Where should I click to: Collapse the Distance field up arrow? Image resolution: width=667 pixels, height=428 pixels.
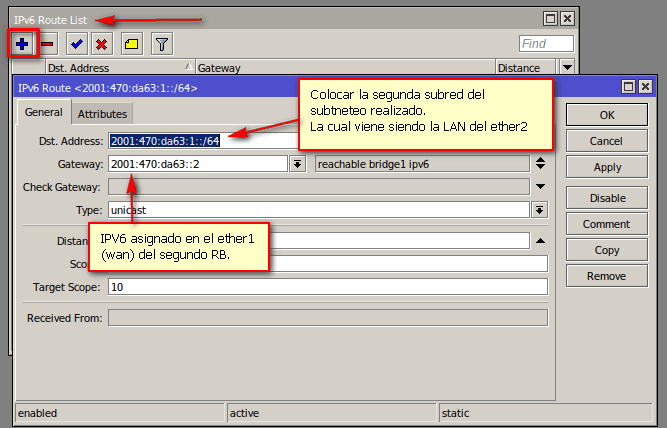[x=540, y=240]
